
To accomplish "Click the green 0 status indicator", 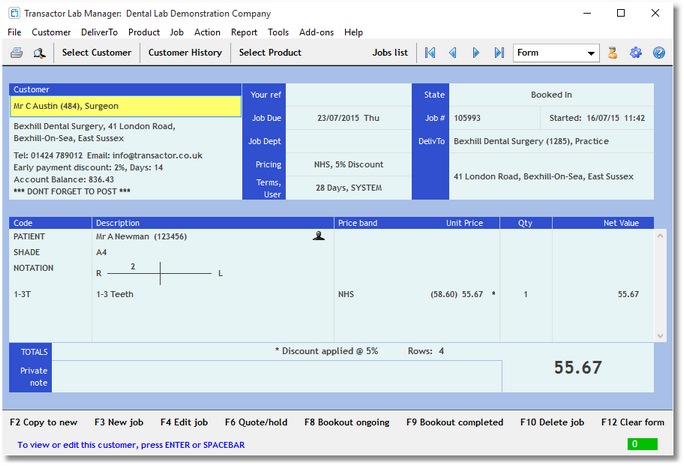I will coord(642,444).
